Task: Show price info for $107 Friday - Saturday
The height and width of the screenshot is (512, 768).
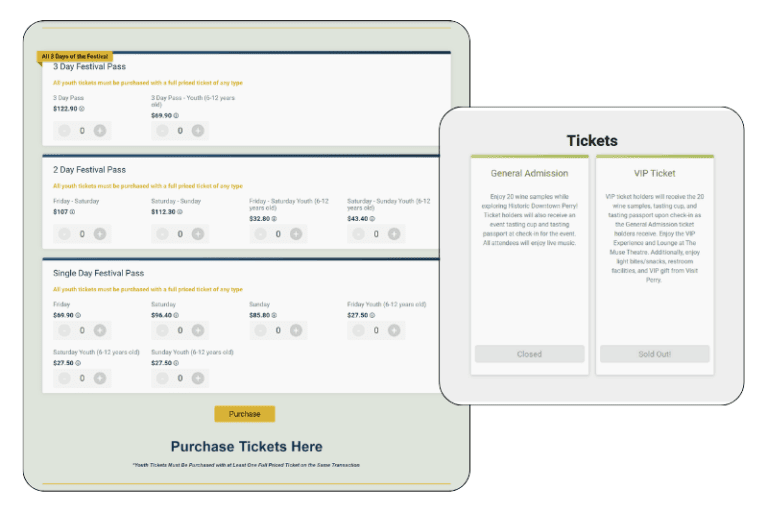Action: pos(72,212)
